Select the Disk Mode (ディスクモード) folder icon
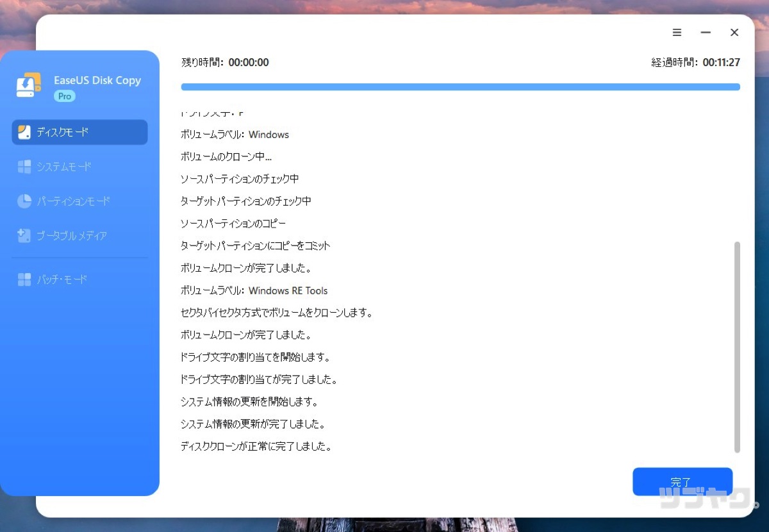769x532 pixels. coord(24,132)
